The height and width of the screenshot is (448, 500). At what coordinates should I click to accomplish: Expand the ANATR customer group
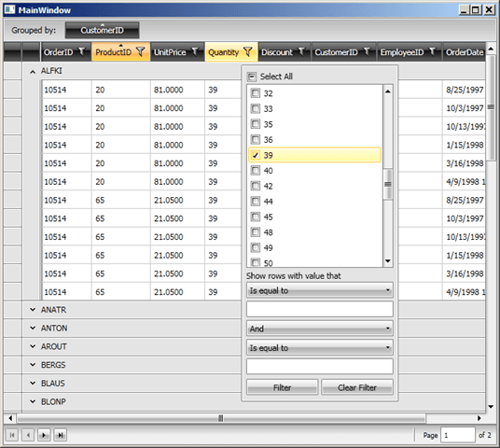(x=33, y=310)
